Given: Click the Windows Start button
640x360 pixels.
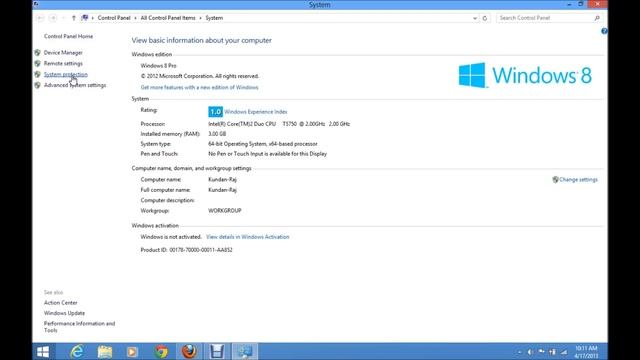Looking at the screenshot, I should (43, 351).
